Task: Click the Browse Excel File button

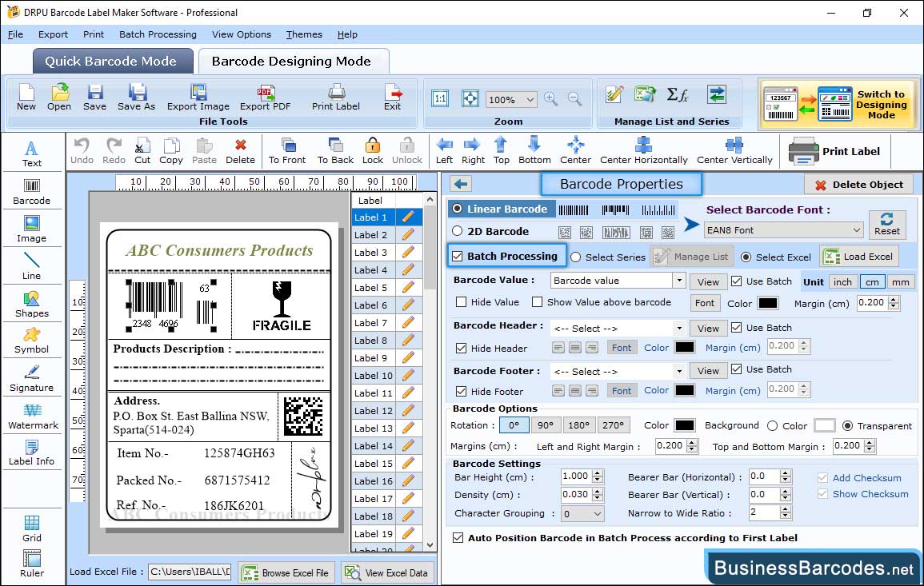Action: [286, 572]
